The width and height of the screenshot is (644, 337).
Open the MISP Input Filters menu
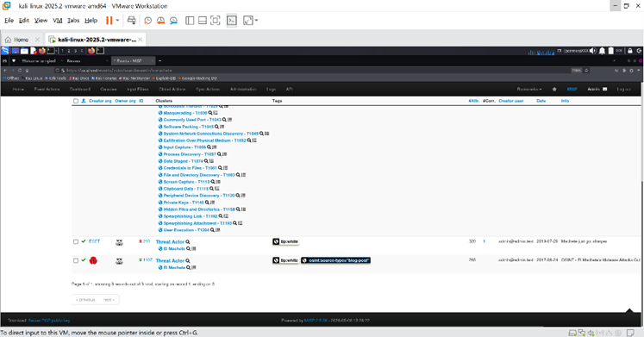(138, 89)
